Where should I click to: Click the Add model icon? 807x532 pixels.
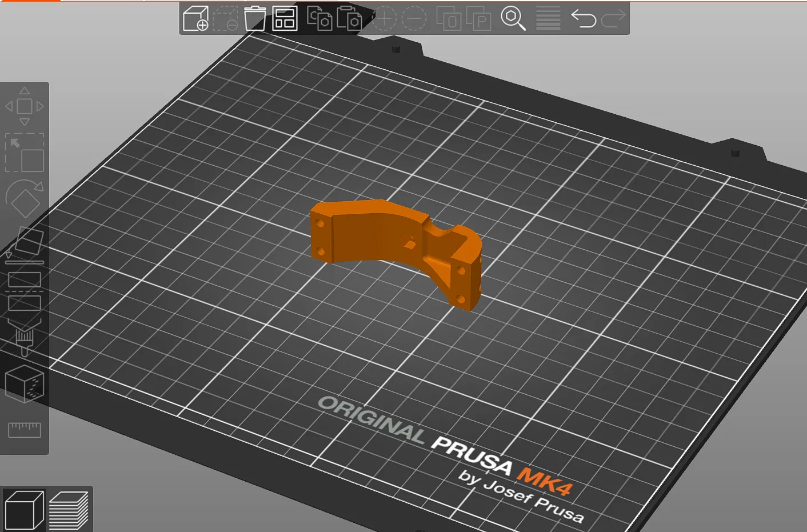click(195, 18)
